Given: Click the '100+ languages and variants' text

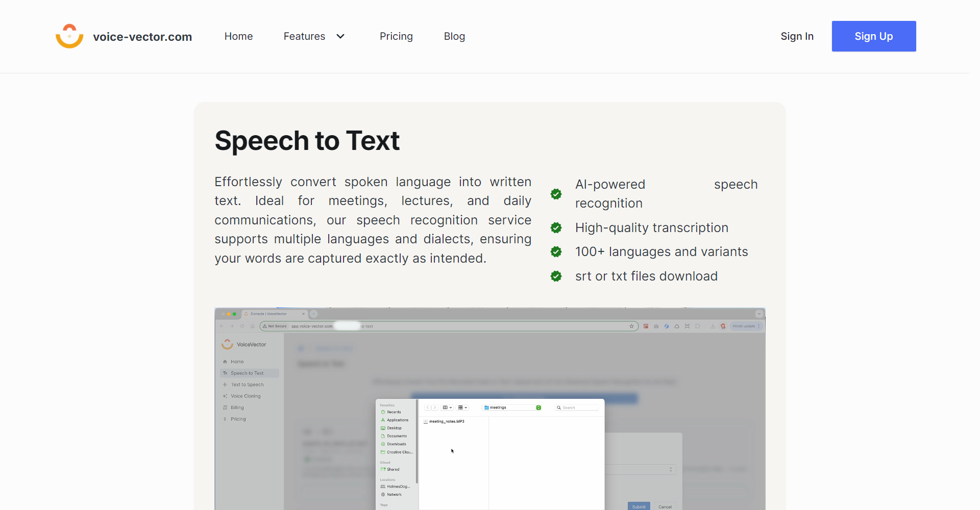Looking at the screenshot, I should tap(661, 251).
